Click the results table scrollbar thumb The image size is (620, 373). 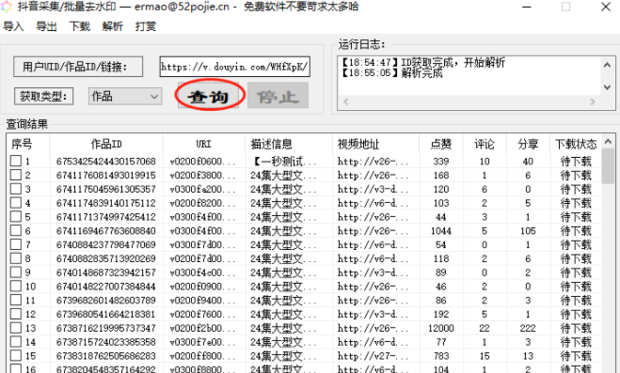click(x=608, y=166)
